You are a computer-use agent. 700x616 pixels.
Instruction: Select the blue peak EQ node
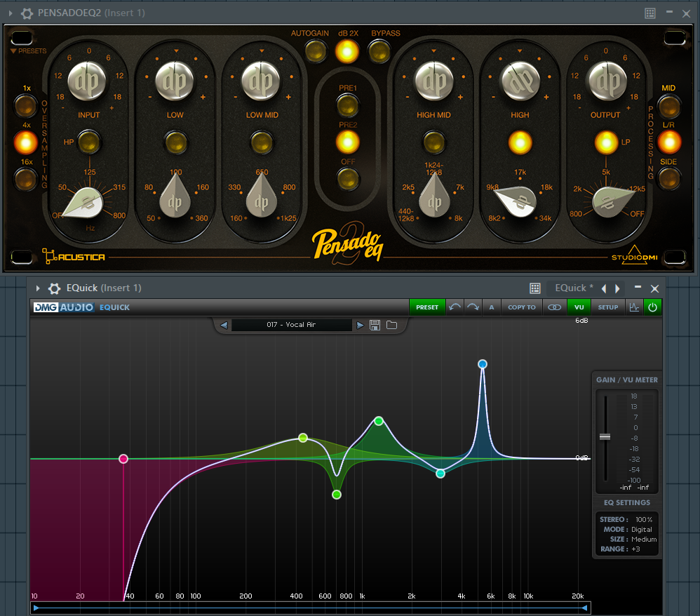click(x=483, y=364)
